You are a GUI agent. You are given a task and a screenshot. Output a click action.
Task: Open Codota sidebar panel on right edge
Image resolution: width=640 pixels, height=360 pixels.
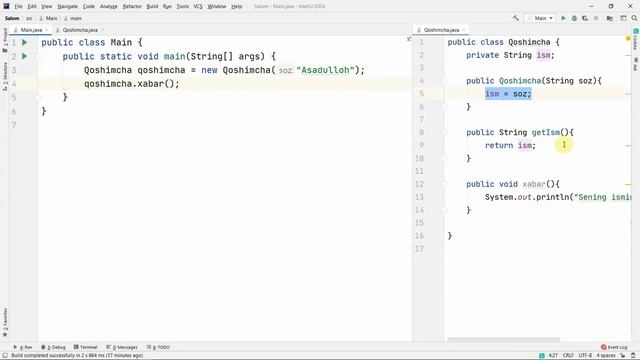coord(636,40)
